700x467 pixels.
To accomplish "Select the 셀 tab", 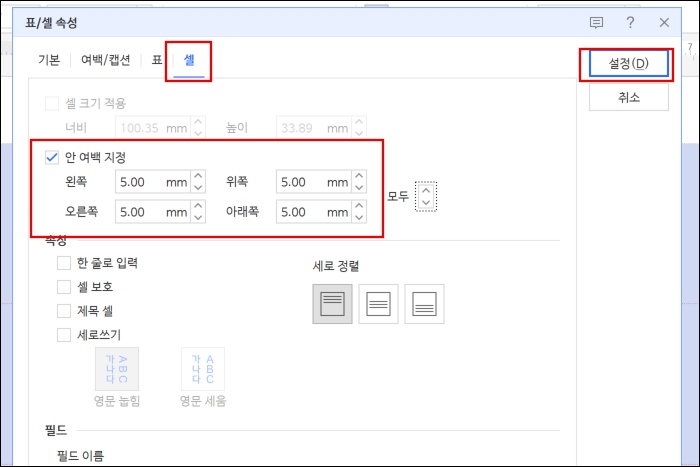I will tap(189, 61).
